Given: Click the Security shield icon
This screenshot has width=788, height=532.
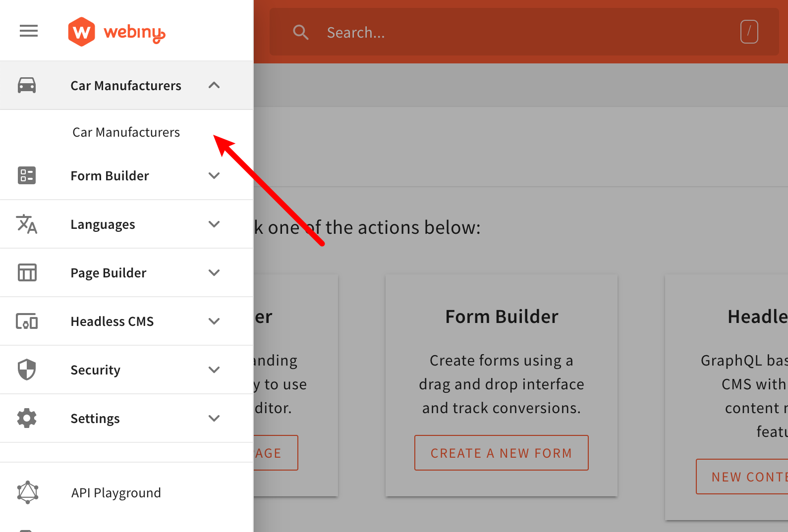Looking at the screenshot, I should [27, 370].
